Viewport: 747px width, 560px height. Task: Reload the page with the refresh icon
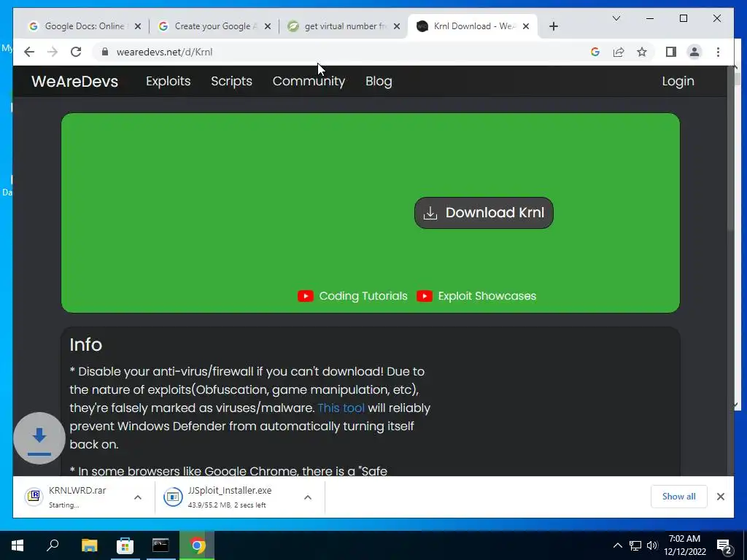point(76,52)
